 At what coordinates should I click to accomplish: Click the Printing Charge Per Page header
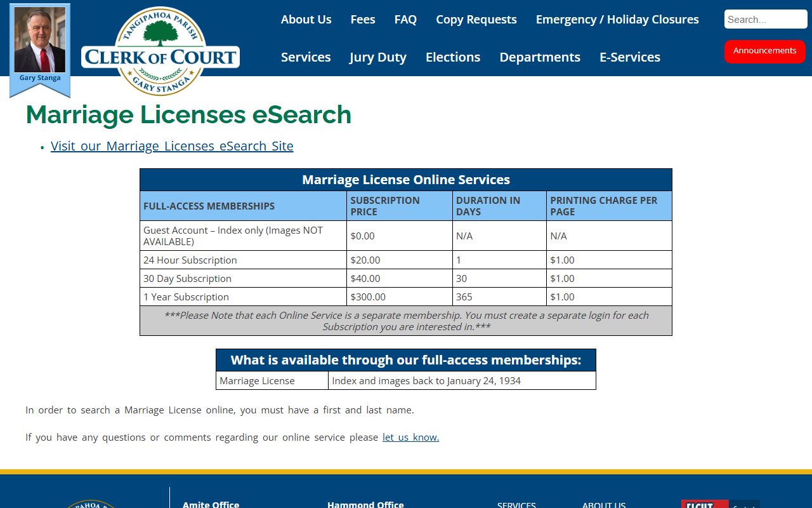click(609, 206)
